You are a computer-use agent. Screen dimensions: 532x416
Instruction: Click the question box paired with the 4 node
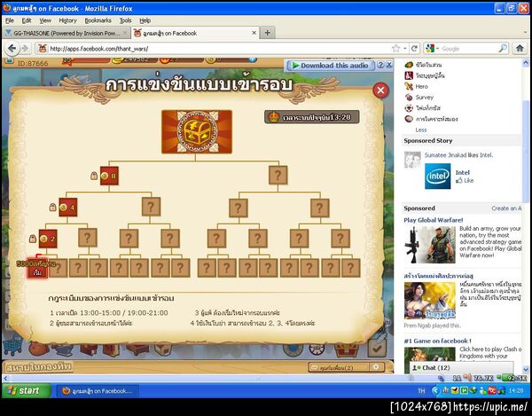click(x=151, y=207)
